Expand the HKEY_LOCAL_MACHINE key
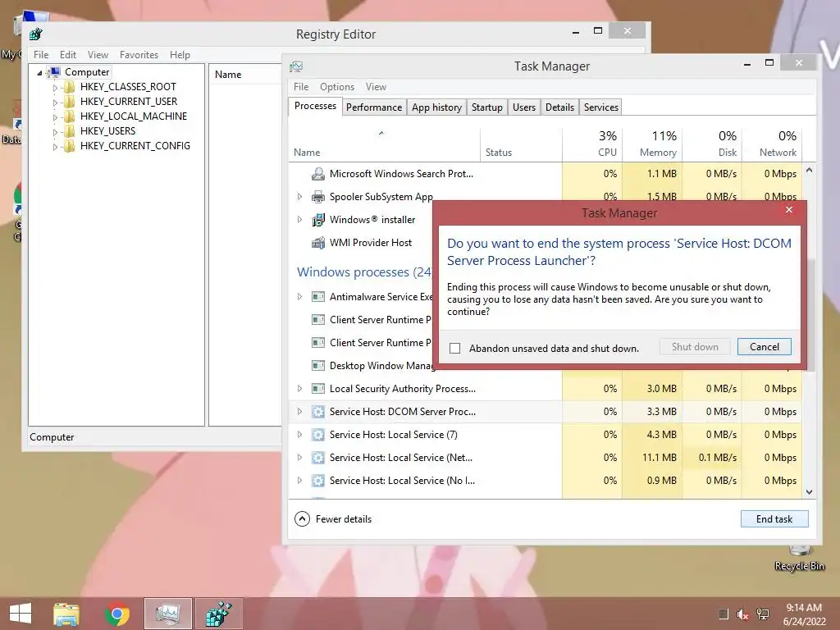 pyautogui.click(x=55, y=116)
